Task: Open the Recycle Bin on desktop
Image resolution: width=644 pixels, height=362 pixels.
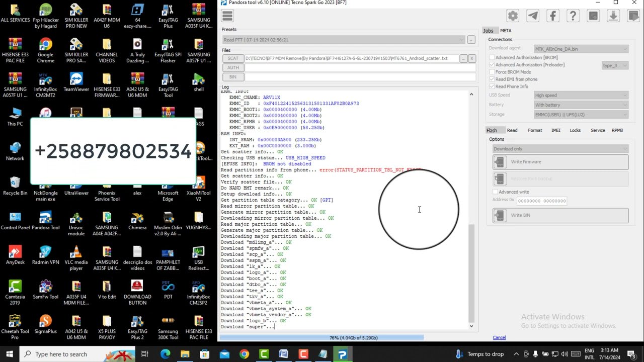Action: pos(15,186)
